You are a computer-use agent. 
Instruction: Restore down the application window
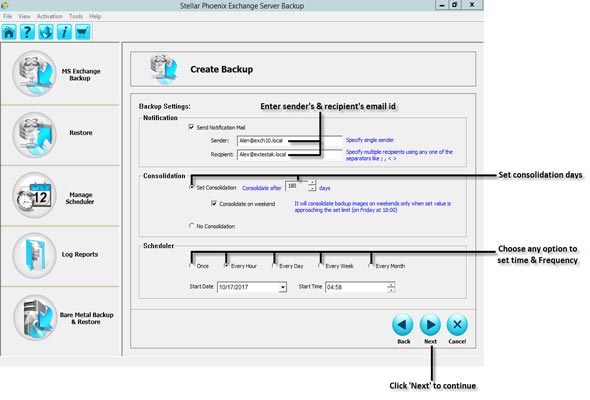coord(455,5)
